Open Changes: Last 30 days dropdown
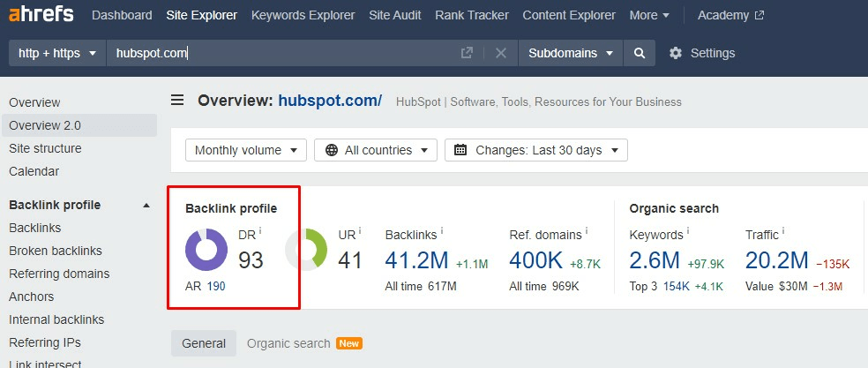Image resolution: width=868 pixels, height=368 pixels. (535, 150)
